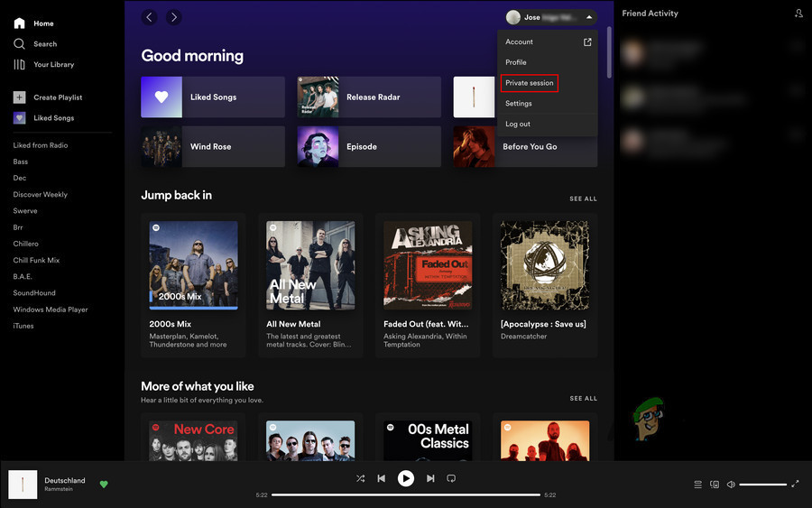Screen dimensions: 812x508
Task: Open the play queue
Action: click(x=698, y=485)
